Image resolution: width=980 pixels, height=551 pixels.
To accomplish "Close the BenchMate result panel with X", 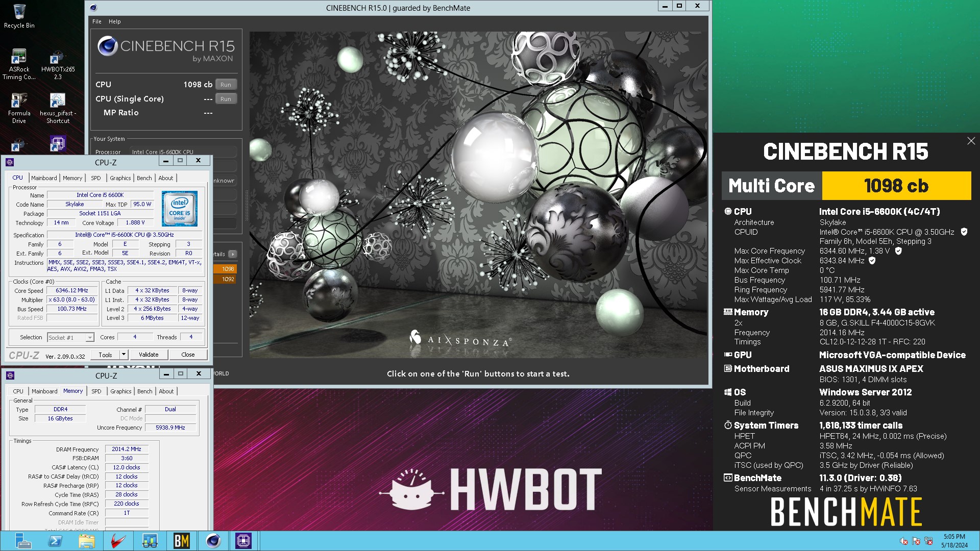I will click(971, 141).
